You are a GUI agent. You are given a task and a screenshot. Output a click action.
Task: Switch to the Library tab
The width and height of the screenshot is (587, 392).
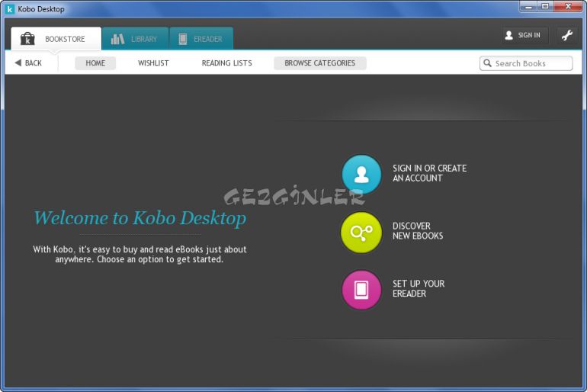point(135,39)
